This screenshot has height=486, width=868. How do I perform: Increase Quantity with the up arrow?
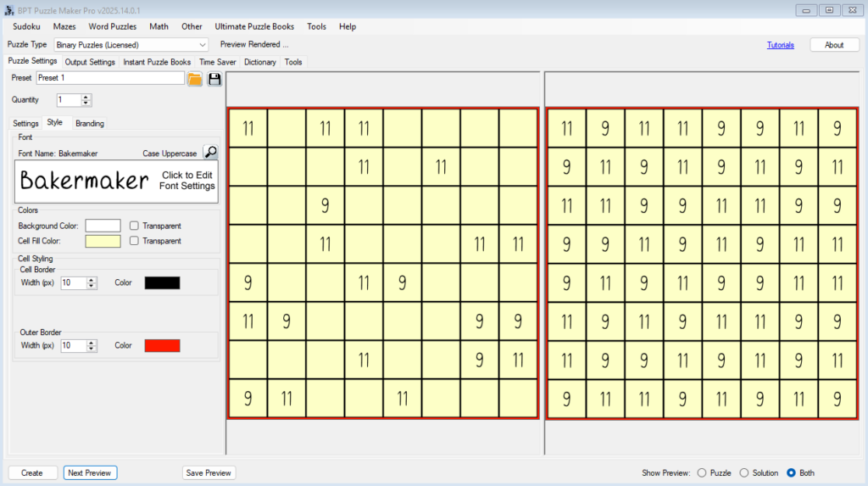tap(86, 97)
